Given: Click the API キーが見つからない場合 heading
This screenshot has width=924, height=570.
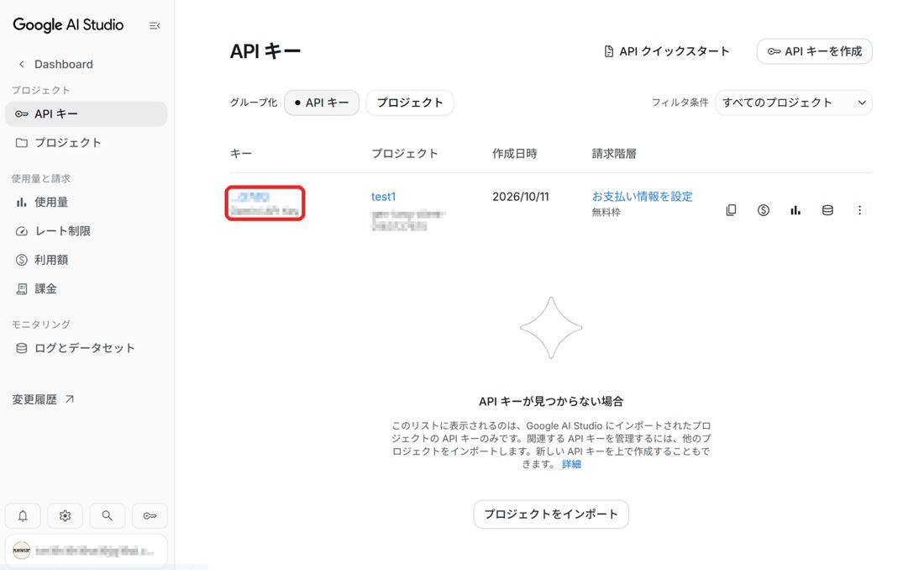Looking at the screenshot, I should tap(551, 401).
